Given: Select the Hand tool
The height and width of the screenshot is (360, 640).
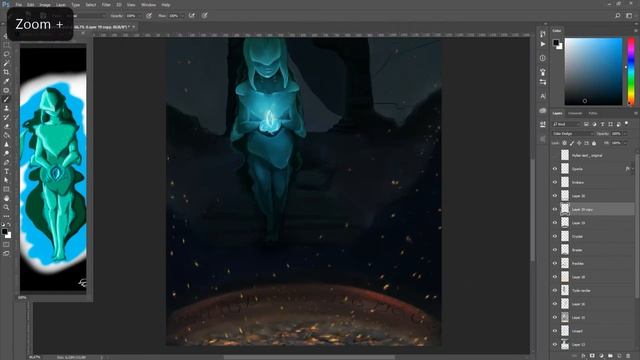Looking at the screenshot, I should tap(6, 198).
